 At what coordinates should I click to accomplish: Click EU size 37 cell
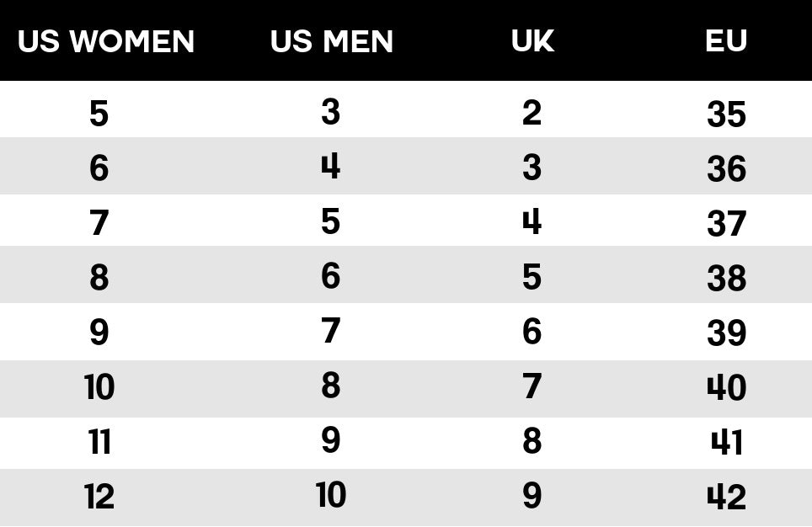coord(726,224)
